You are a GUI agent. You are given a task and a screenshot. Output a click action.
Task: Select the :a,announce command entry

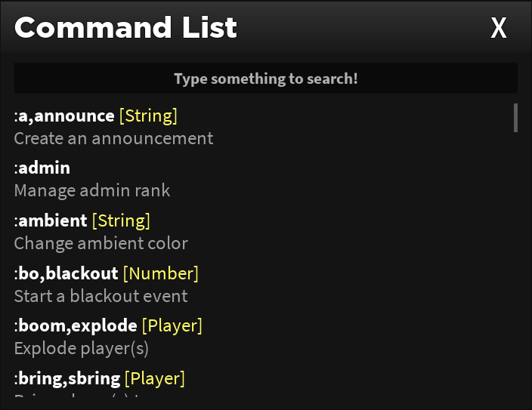66,116
